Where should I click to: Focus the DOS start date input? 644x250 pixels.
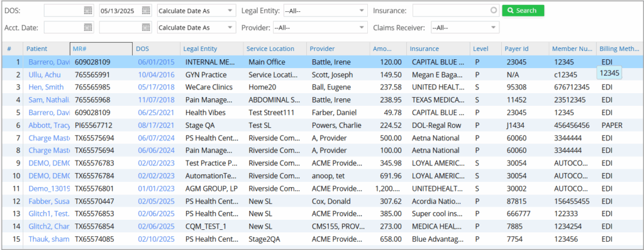pos(64,11)
